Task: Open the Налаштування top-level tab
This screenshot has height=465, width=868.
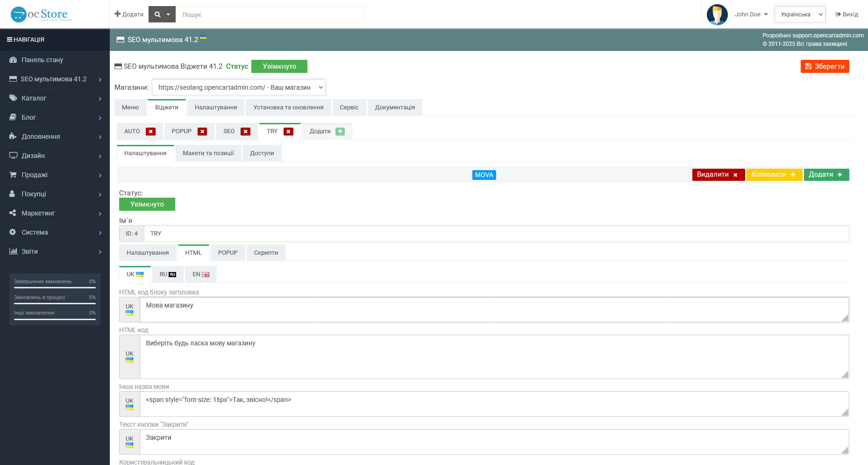Action: [216, 107]
